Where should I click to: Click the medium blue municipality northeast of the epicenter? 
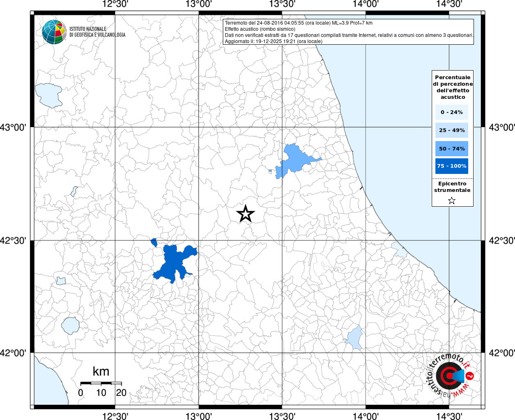(293, 161)
